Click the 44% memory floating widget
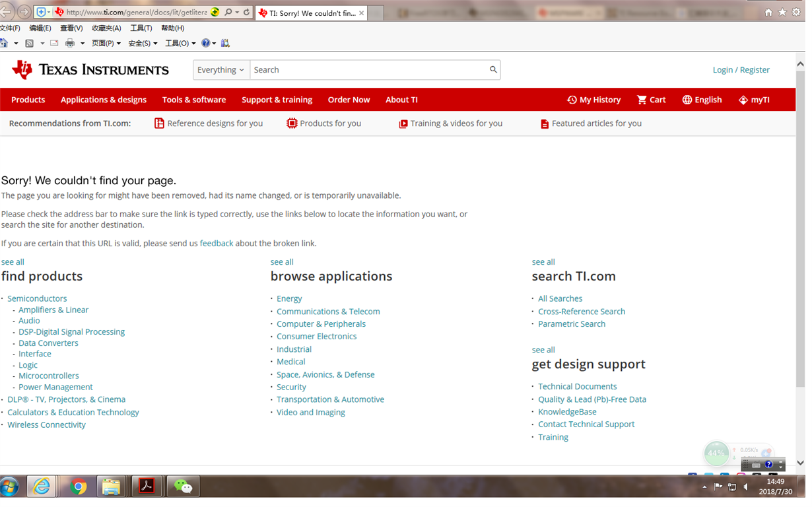The width and height of the screenshot is (812, 507). click(716, 453)
